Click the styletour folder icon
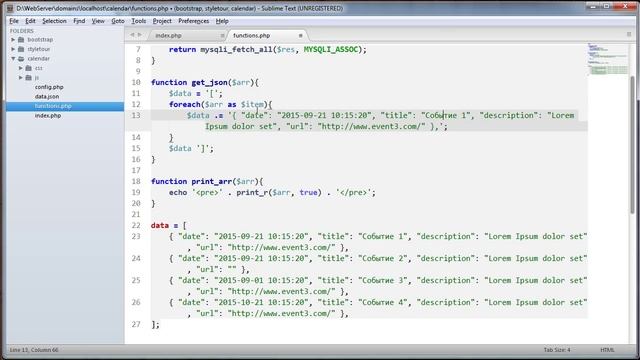 tap(21, 49)
